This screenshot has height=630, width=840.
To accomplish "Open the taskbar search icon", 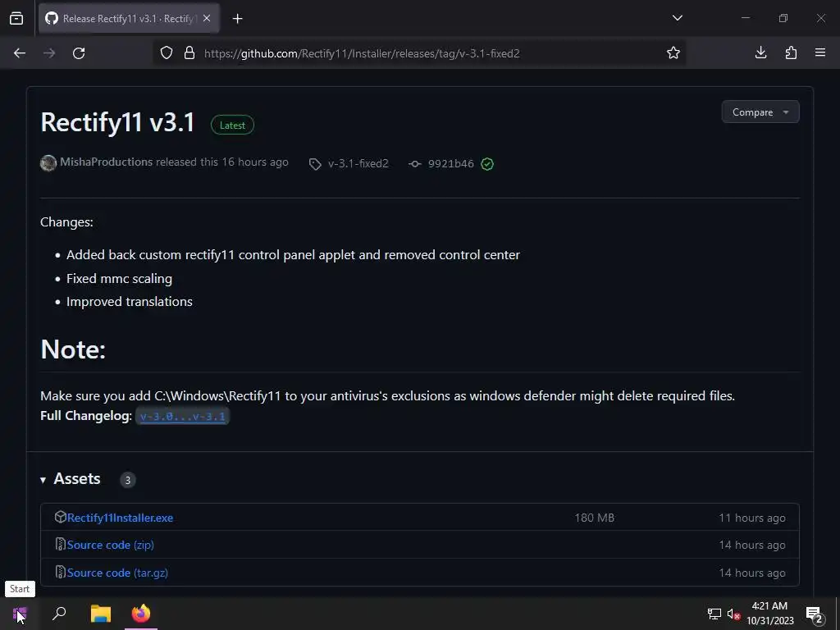I will 59,614.
